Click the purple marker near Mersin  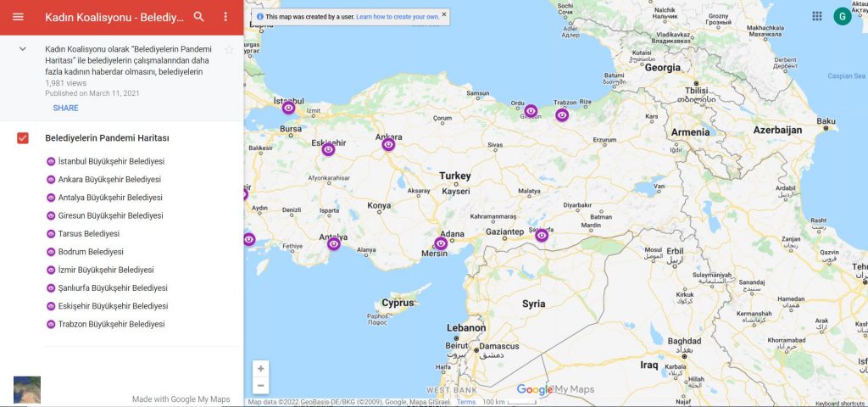pyautogui.click(x=441, y=243)
